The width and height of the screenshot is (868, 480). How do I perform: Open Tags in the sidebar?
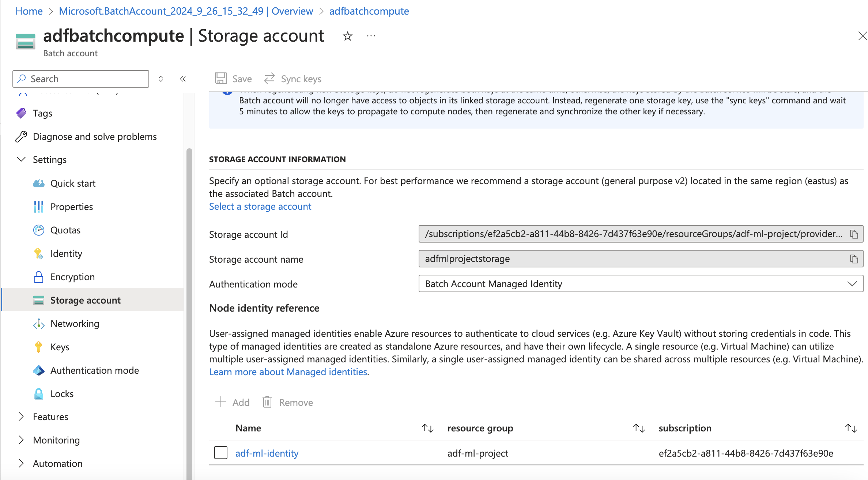pyautogui.click(x=42, y=113)
